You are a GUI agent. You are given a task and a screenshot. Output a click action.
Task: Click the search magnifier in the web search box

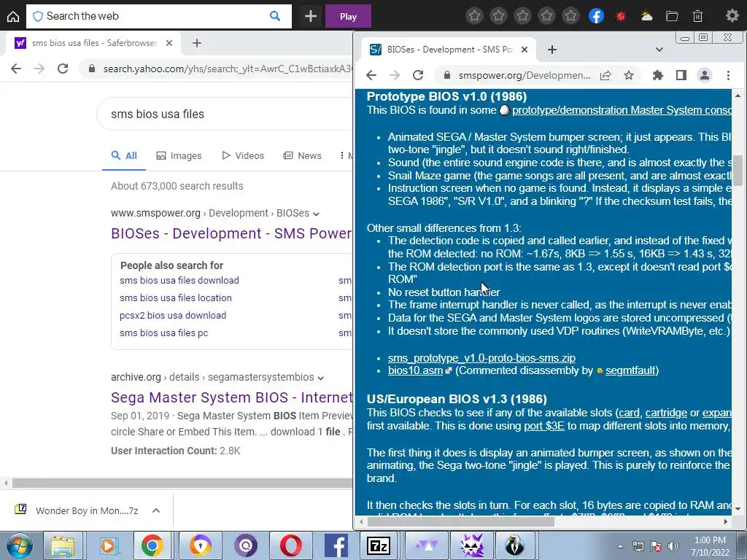coord(275,16)
